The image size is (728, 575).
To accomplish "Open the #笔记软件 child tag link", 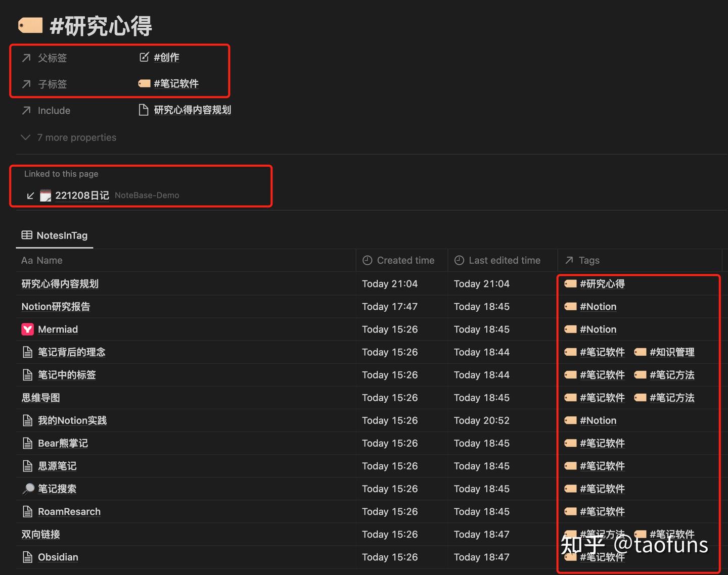I will pyautogui.click(x=176, y=83).
